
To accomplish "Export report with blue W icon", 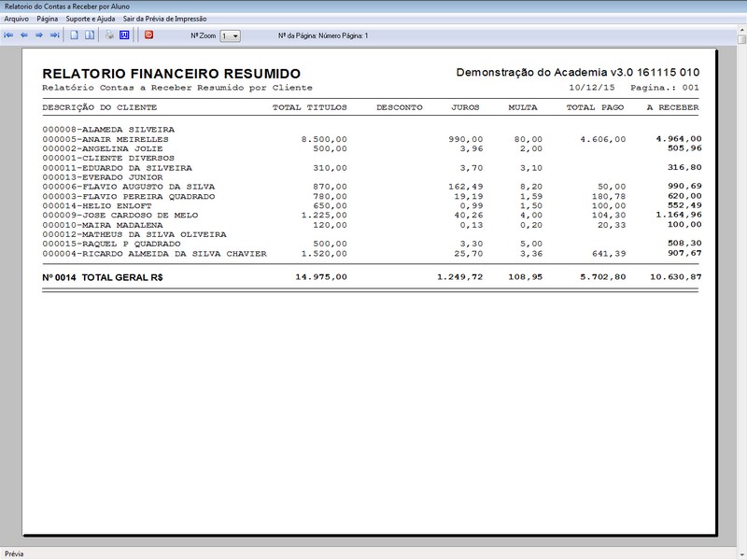I will click(124, 35).
